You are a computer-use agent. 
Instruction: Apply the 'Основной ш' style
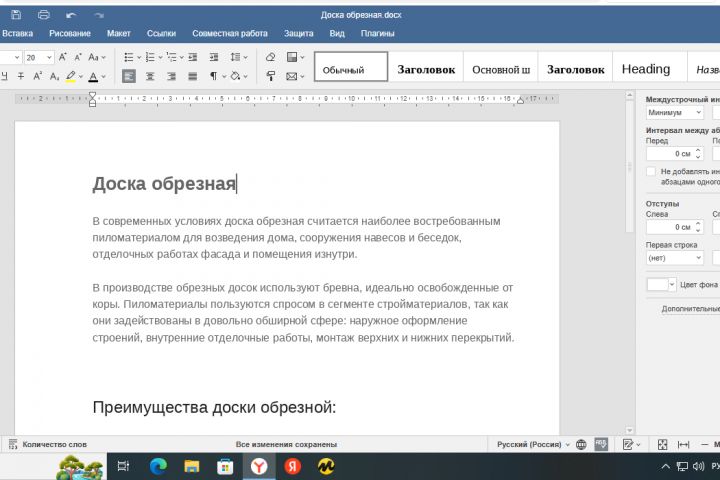(x=501, y=69)
